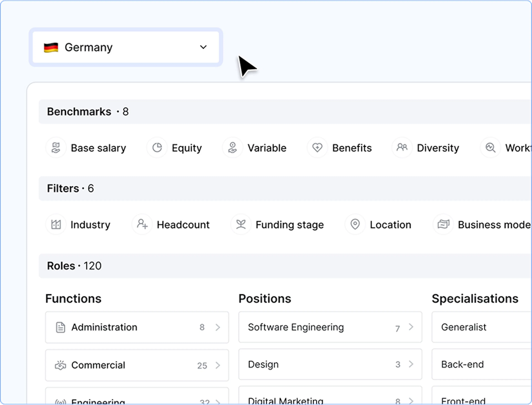Click the Filters section header

285,189
